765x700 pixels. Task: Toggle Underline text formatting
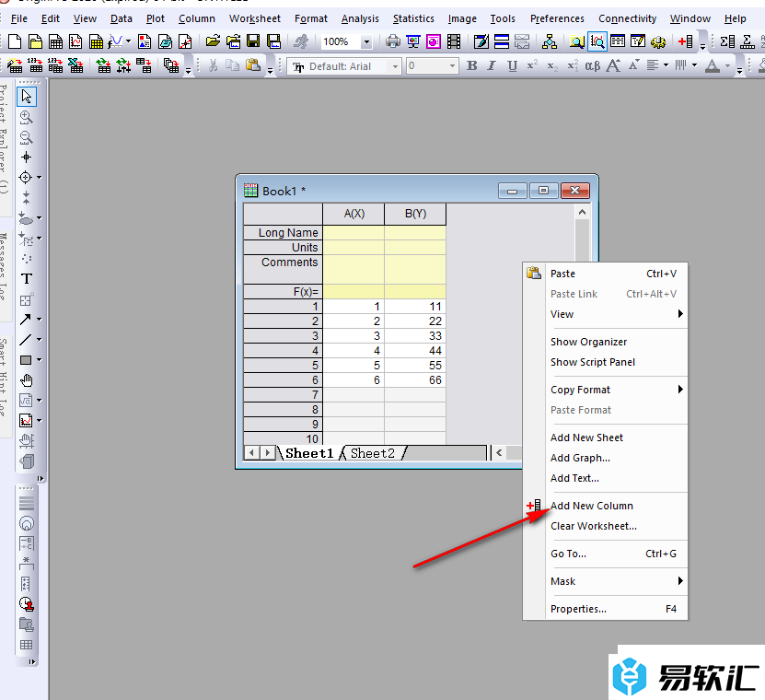512,65
